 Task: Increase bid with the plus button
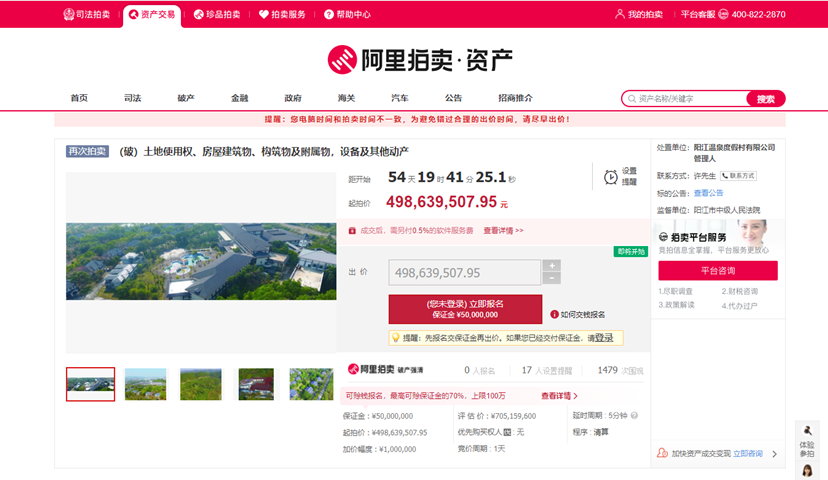click(552, 266)
